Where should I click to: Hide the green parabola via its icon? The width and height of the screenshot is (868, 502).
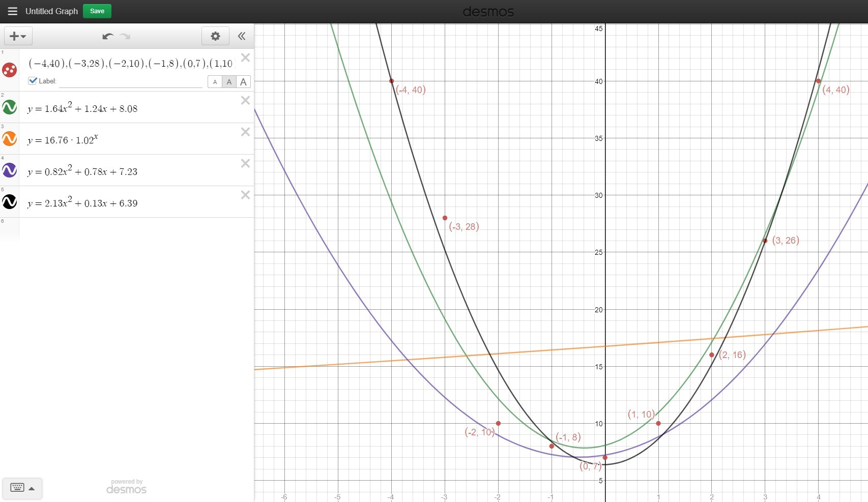(x=10, y=107)
